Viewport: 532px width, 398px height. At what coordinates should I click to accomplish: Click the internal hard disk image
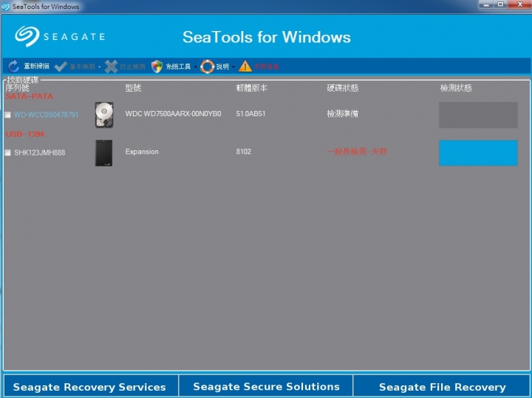tap(104, 115)
